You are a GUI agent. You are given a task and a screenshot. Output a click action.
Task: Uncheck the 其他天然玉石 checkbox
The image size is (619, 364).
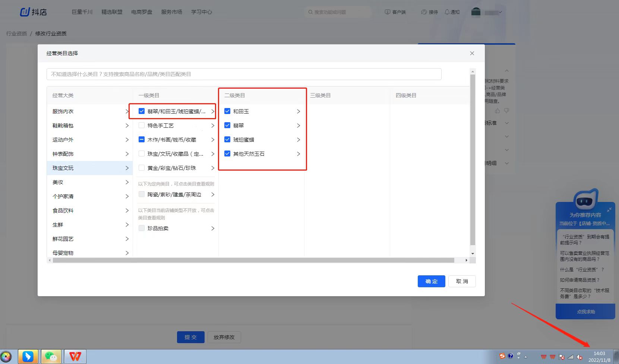pos(227,153)
